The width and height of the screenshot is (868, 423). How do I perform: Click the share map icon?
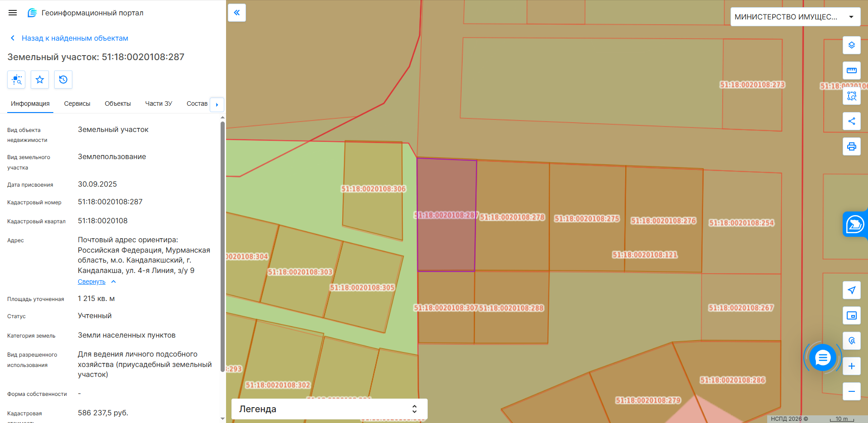[852, 121]
